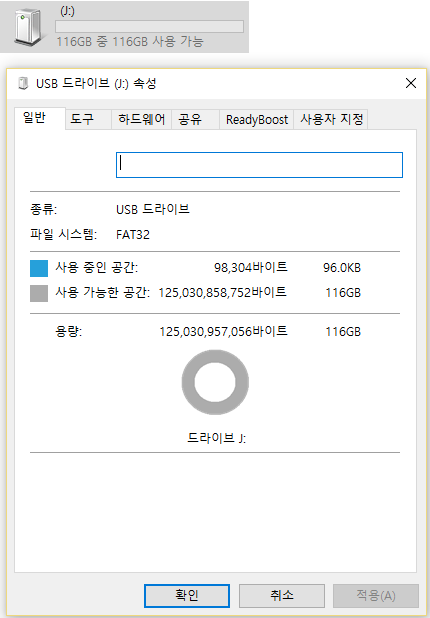Close the USB drive properties dialog
430x618 pixels.
411,83
